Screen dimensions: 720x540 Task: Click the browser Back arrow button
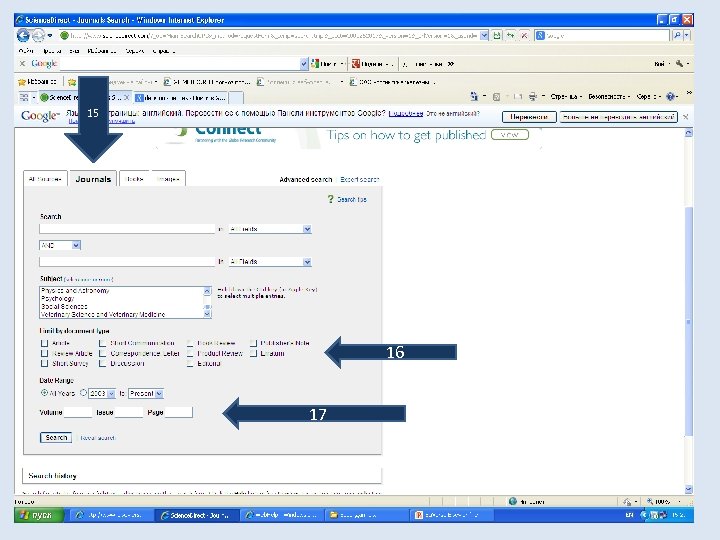tap(23, 35)
